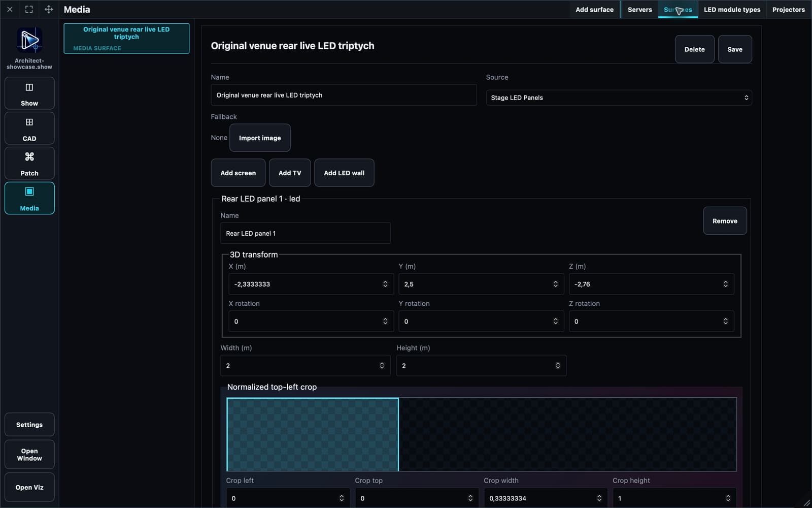Click stepper arrows on Z (m) field
The width and height of the screenshot is (812, 508).
pos(725,284)
